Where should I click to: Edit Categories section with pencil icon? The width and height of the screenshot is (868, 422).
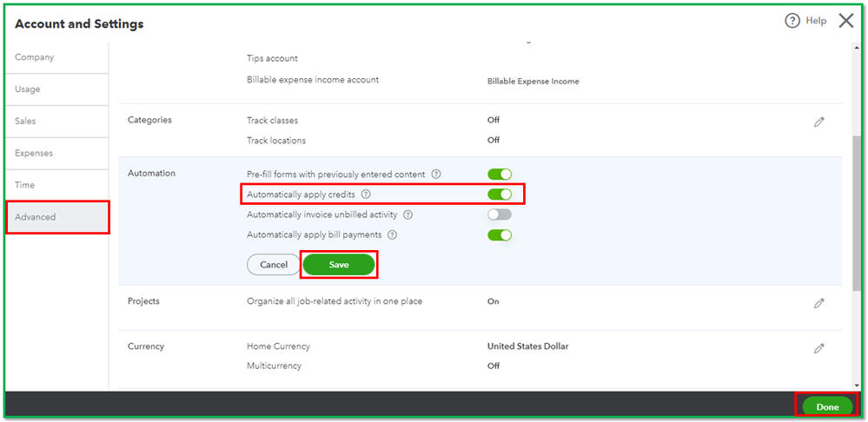pos(818,122)
